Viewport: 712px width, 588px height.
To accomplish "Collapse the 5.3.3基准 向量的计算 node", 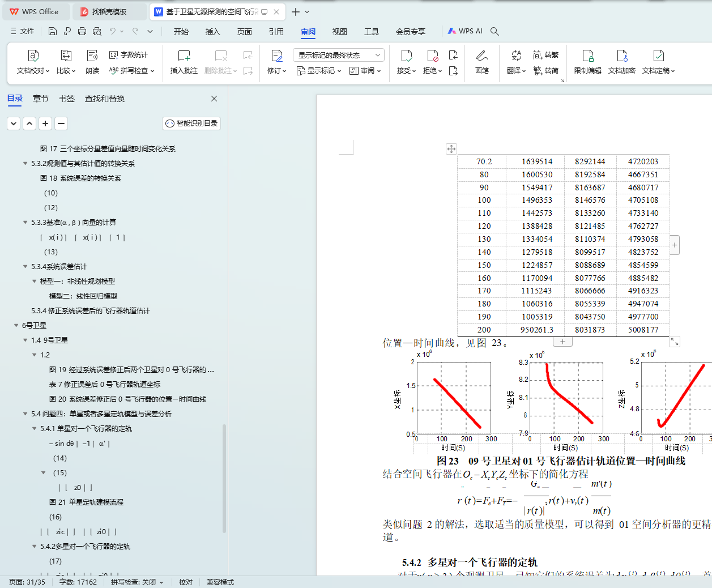I will (x=25, y=222).
